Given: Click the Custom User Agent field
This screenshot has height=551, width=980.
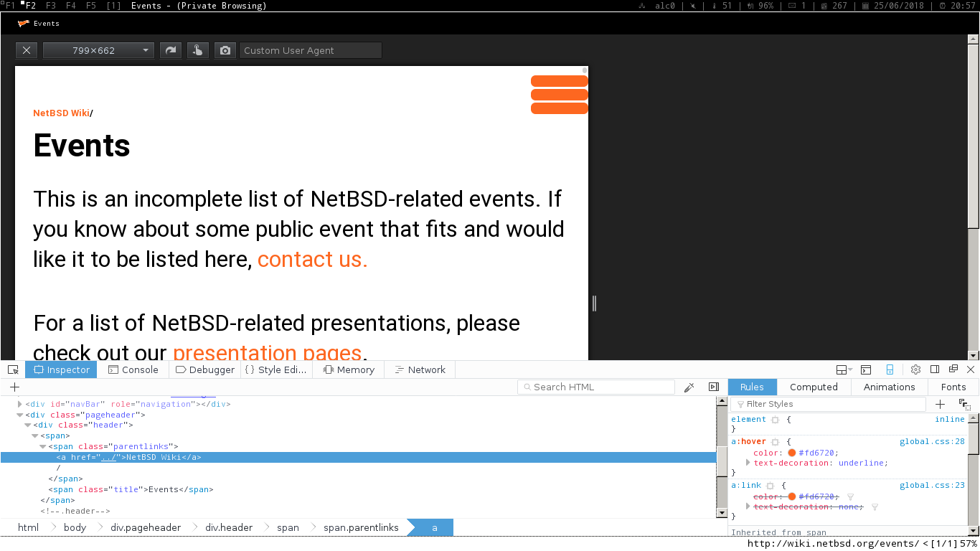Looking at the screenshot, I should 311,50.
